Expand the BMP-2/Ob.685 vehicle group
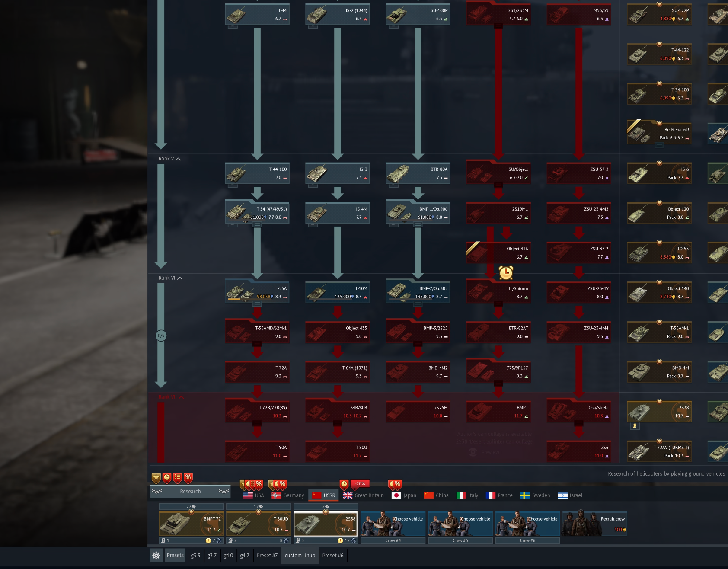The height and width of the screenshot is (569, 728). pos(418,304)
